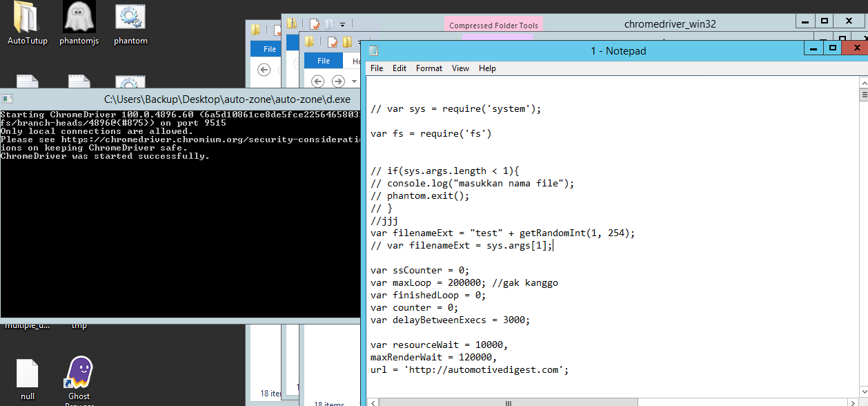
Task: Switch to the Compressed Folder Tools tab
Action: [493, 24]
